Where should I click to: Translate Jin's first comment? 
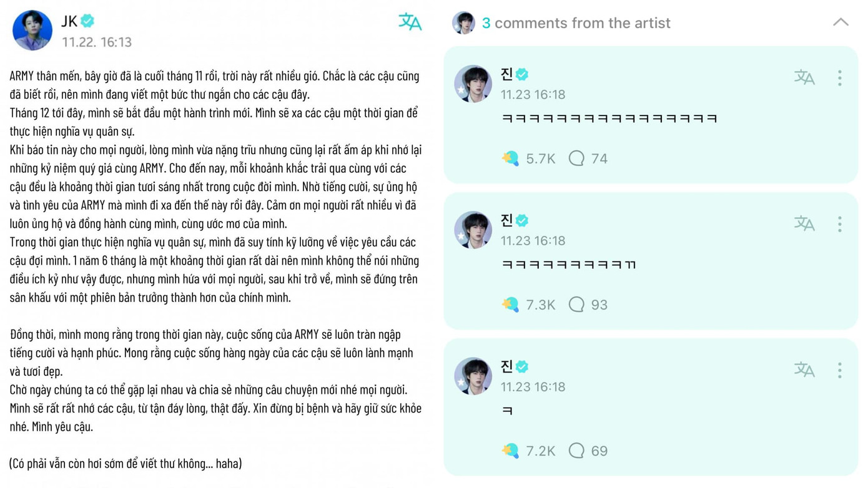804,77
